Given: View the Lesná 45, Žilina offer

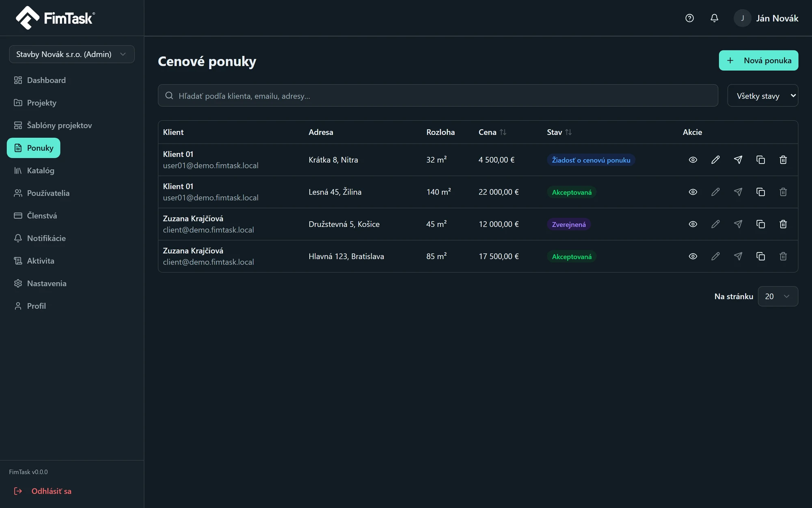Looking at the screenshot, I should click(693, 192).
